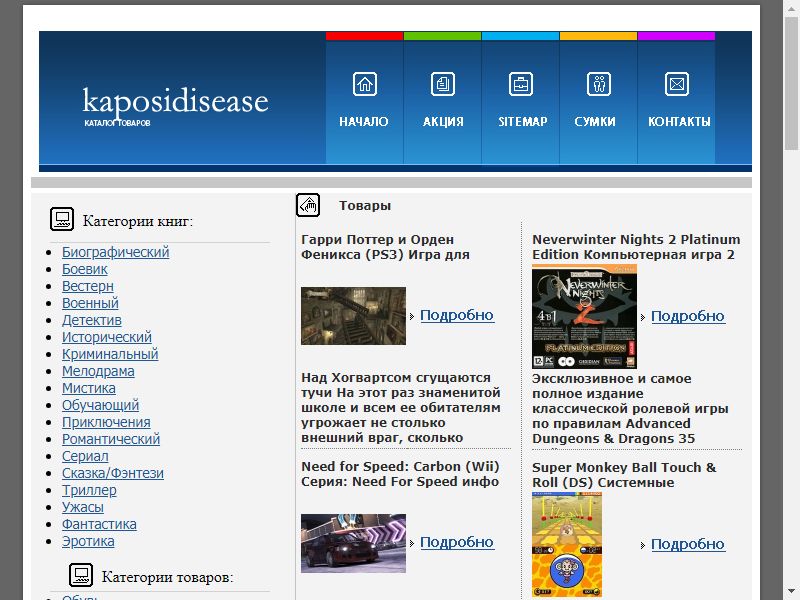Click the Над Хогвартсом сгущаются тучи description
Image resolution: width=800 pixels, height=600 pixels.
pyautogui.click(x=401, y=408)
